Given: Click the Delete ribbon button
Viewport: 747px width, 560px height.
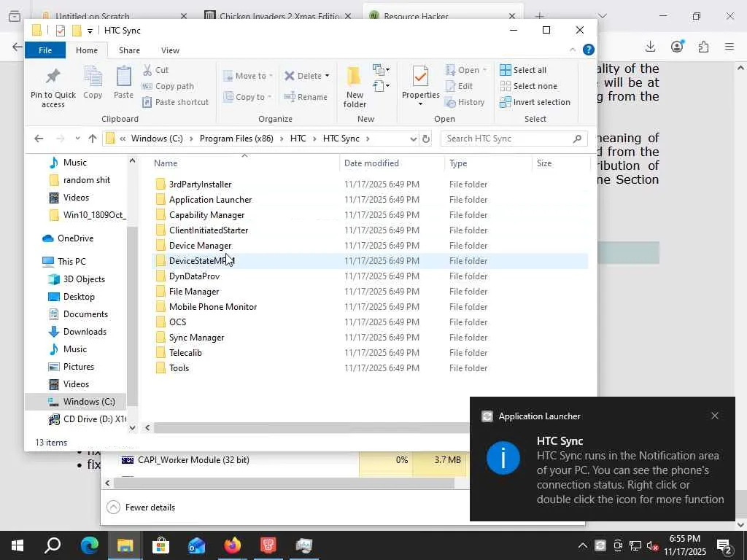Looking at the screenshot, I should click(303, 76).
